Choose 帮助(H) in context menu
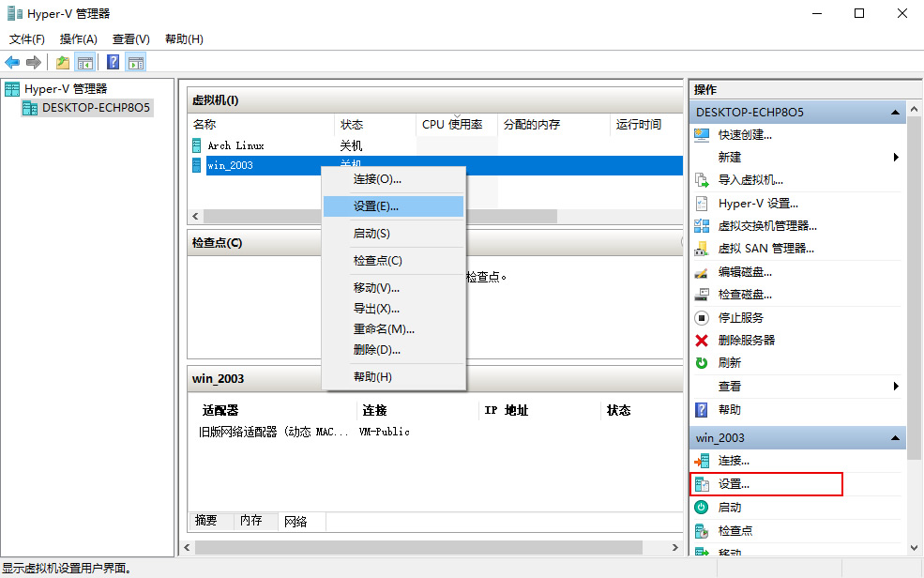Image resolution: width=924 pixels, height=578 pixels. pyautogui.click(x=394, y=376)
